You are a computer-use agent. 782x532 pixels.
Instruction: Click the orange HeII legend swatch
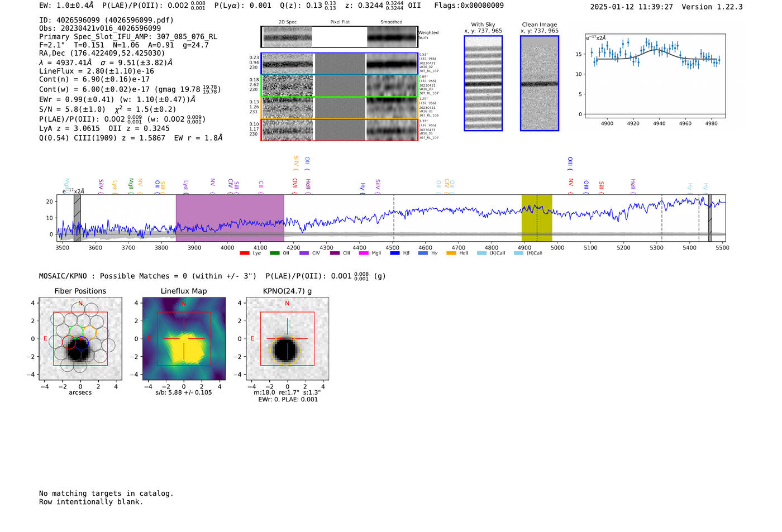click(451, 253)
